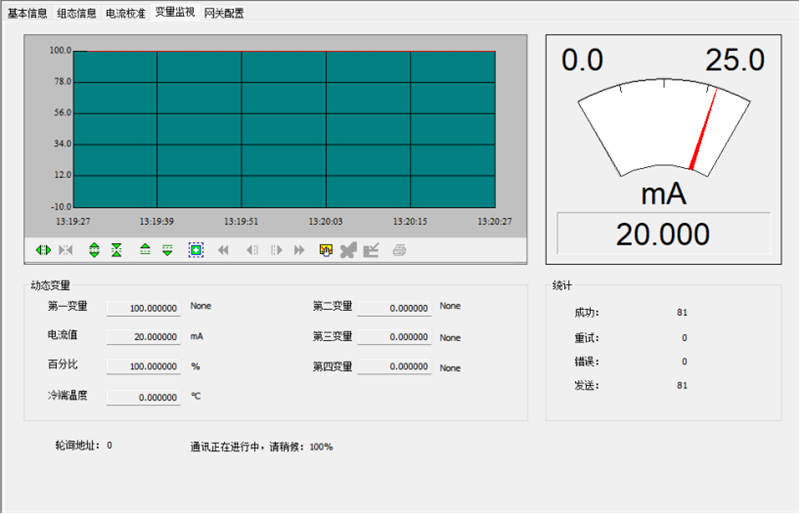This screenshot has height=514, width=800.
Task: Switch to the 组态信息 tab
Action: tap(77, 13)
